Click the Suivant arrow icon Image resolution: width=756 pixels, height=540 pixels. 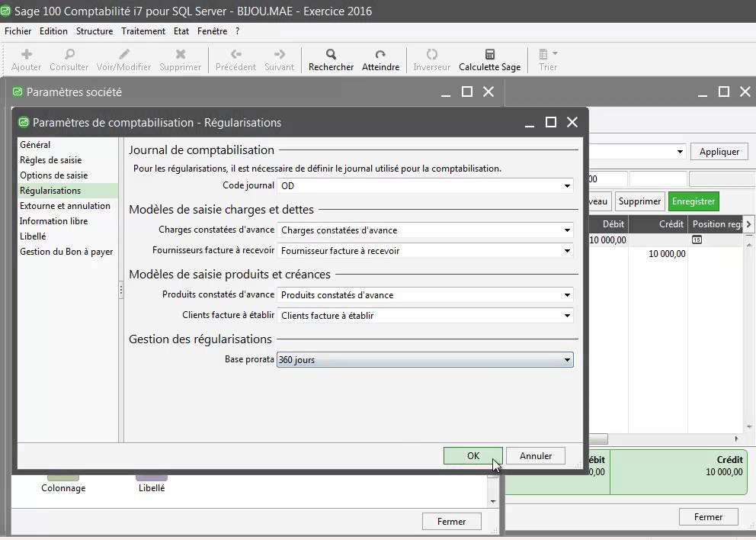click(279, 54)
